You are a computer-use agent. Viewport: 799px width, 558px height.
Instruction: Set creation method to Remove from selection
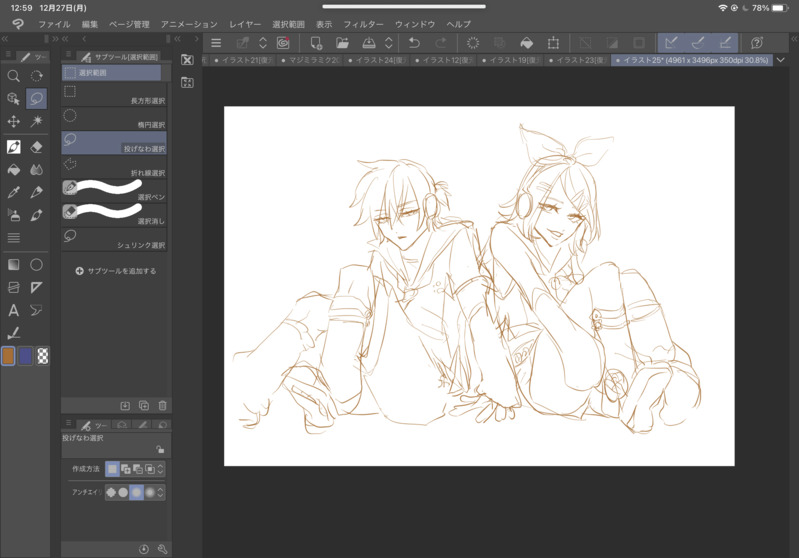138,469
